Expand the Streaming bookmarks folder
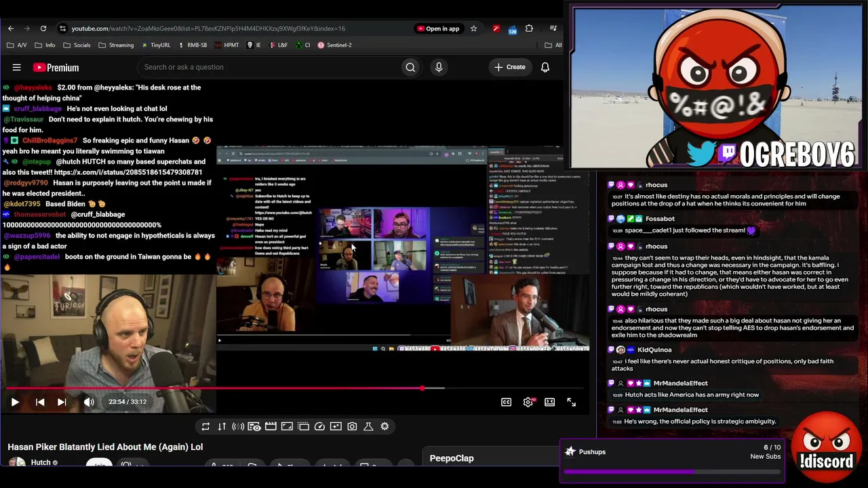The image size is (868, 488). [116, 45]
